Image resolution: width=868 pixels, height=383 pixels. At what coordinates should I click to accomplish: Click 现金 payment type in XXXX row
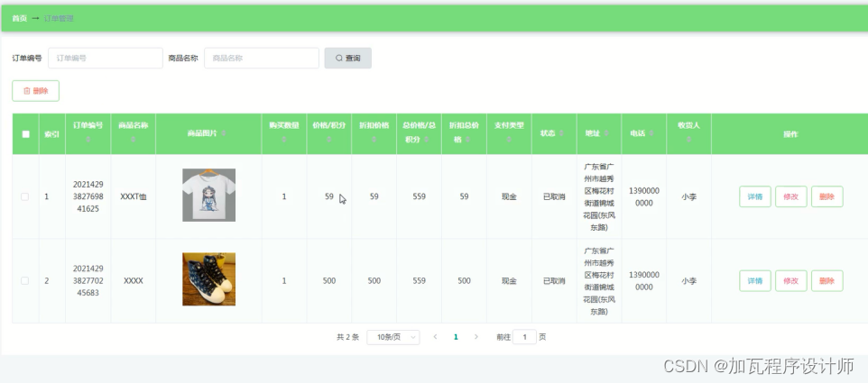pos(509,281)
